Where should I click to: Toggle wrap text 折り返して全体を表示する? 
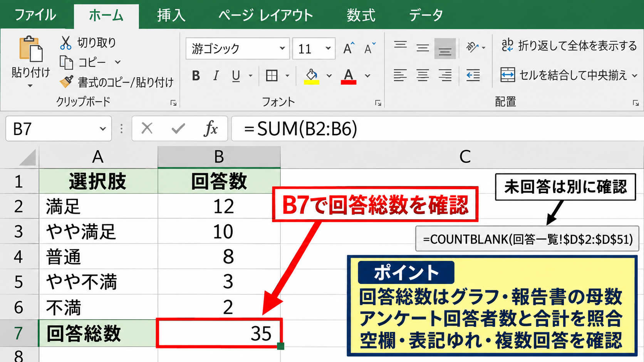click(569, 46)
